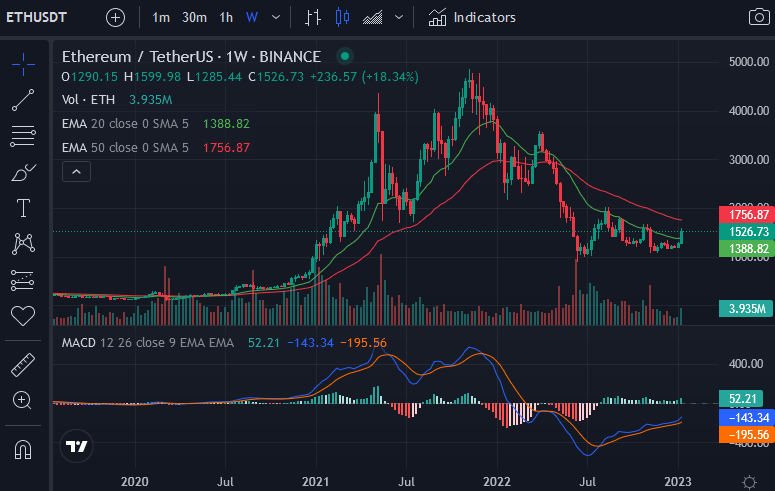Click the 2023 label on time axis
The height and width of the screenshot is (491, 775).
tap(678, 482)
